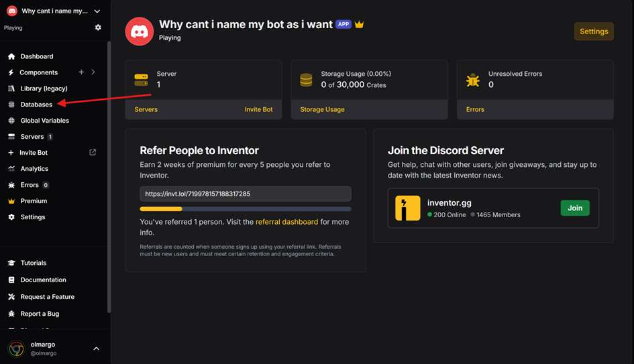Image resolution: width=634 pixels, height=364 pixels.
Task: Click the bot's red Discord avatar
Action: click(139, 32)
